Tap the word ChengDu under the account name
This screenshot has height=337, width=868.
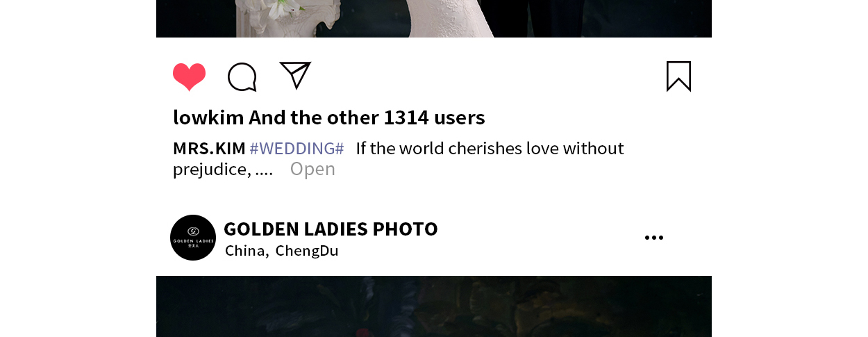pos(307,251)
